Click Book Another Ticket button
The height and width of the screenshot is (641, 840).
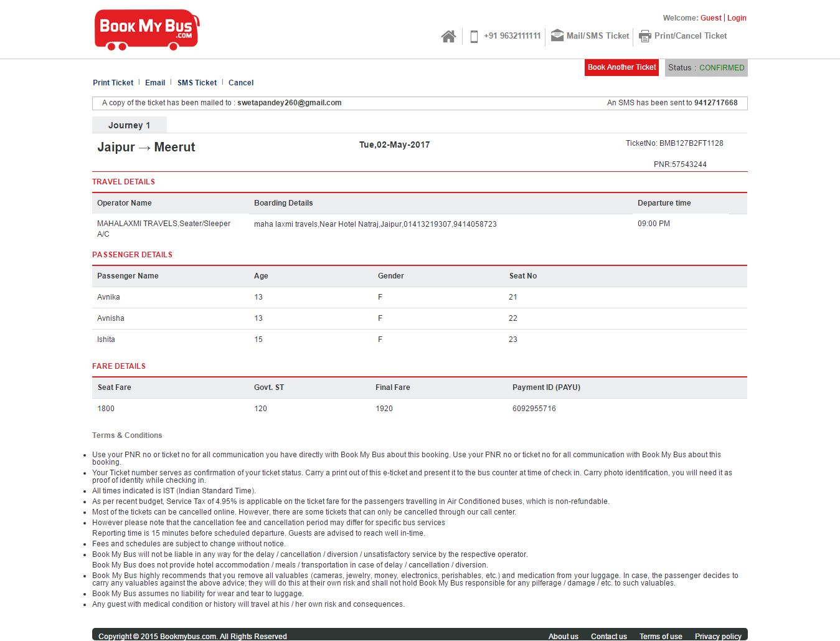click(621, 67)
